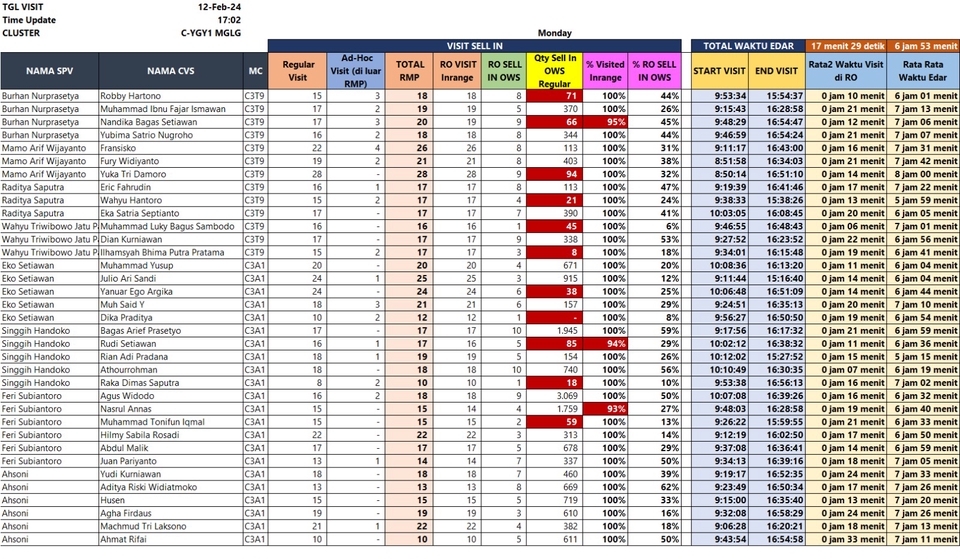Click the NAMA SPV column header
The width and height of the screenshot is (960, 559).
point(50,71)
